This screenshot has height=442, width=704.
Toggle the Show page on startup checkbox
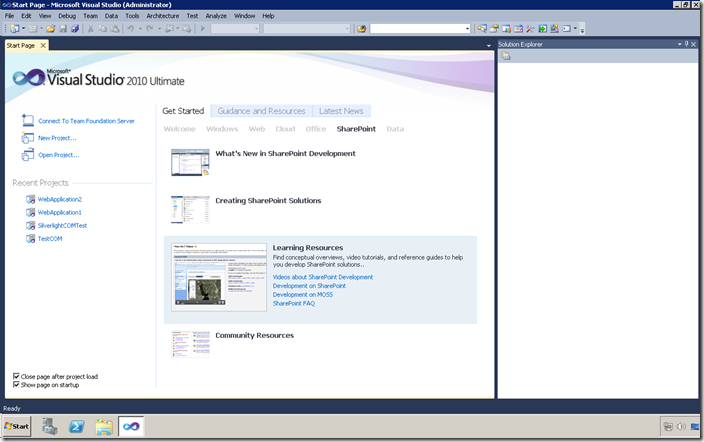(17, 385)
